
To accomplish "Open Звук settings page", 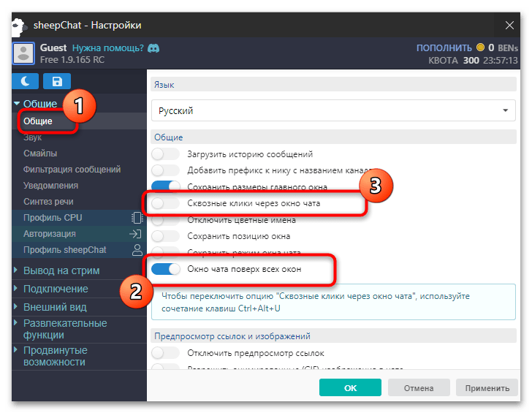I will [x=33, y=137].
